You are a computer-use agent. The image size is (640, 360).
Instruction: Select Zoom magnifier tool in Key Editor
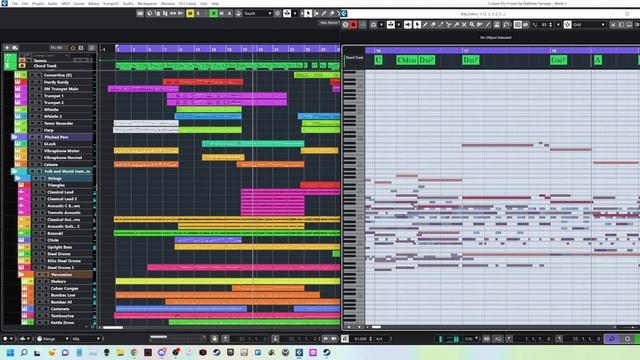(472, 24)
